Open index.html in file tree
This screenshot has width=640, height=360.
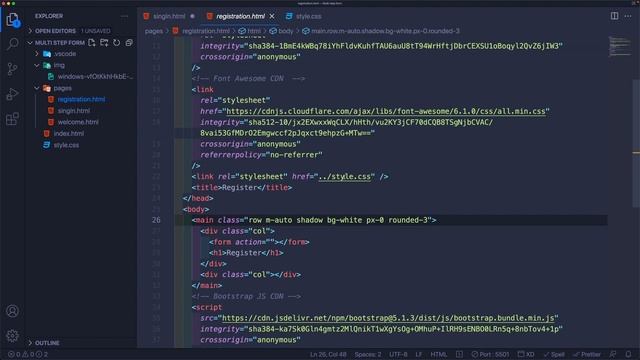point(69,133)
